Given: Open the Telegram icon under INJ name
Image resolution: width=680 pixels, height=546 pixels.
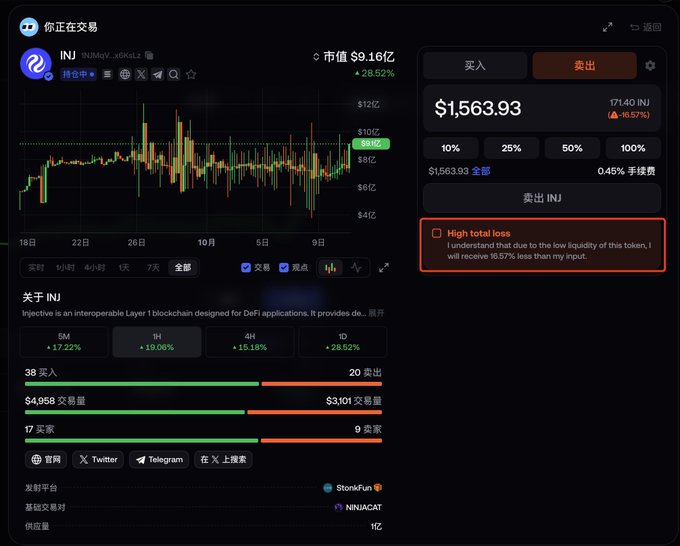Looking at the screenshot, I should point(157,75).
